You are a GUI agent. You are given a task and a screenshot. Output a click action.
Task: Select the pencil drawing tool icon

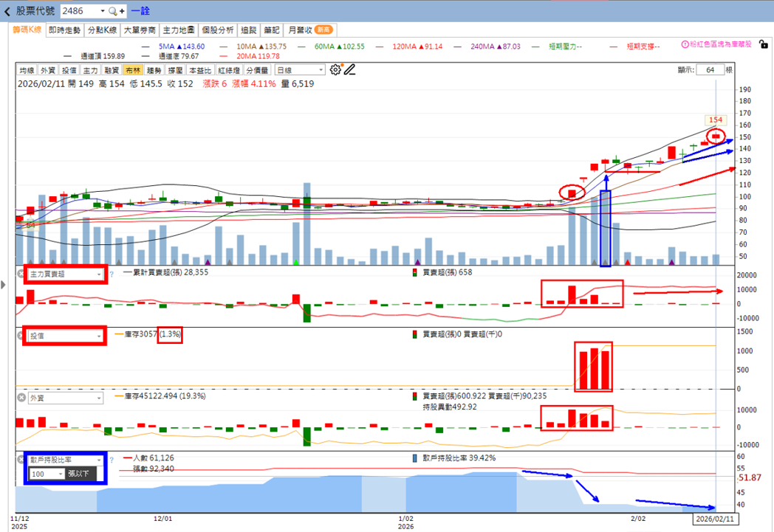point(350,69)
